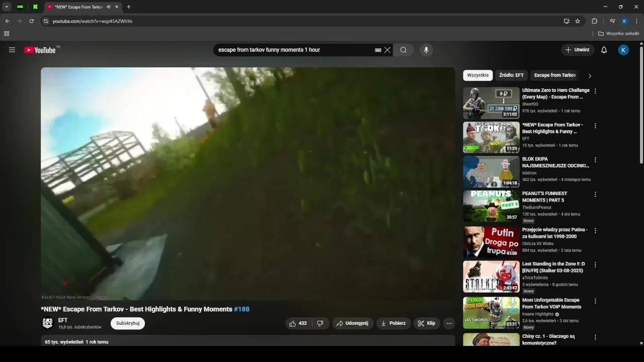Run the search with the magnifier button
Screen dimensions: 644x362
pos(404,50)
